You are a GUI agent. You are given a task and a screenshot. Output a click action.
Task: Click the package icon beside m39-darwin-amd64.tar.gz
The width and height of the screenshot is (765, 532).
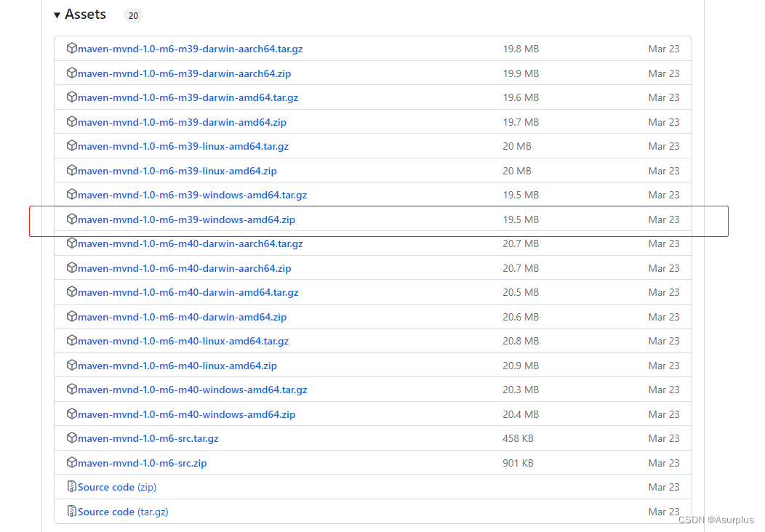pyautogui.click(x=72, y=97)
